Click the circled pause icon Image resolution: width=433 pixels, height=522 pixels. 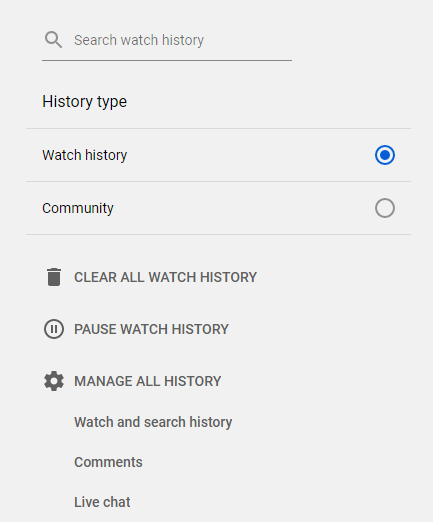(54, 329)
